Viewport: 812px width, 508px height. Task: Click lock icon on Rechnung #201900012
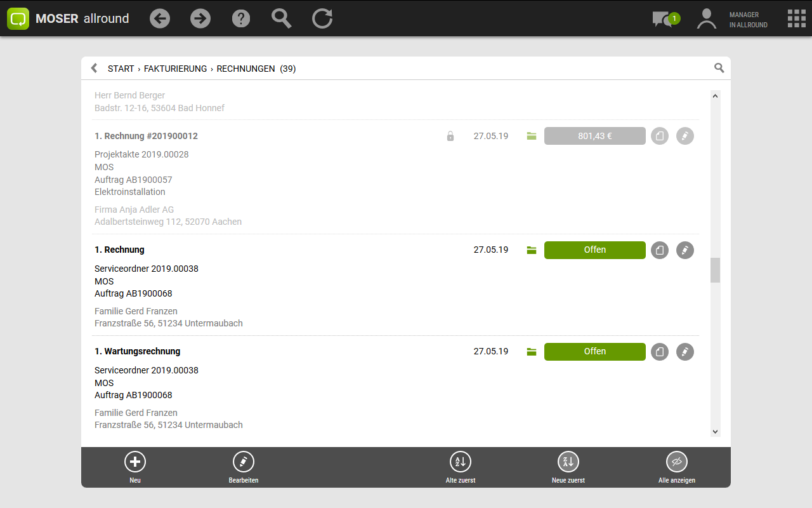(450, 136)
